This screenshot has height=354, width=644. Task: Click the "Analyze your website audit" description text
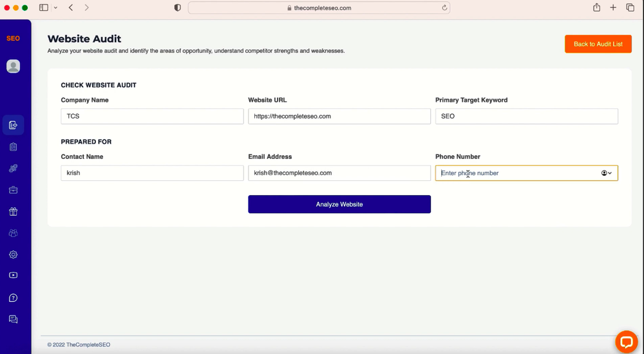tap(196, 51)
